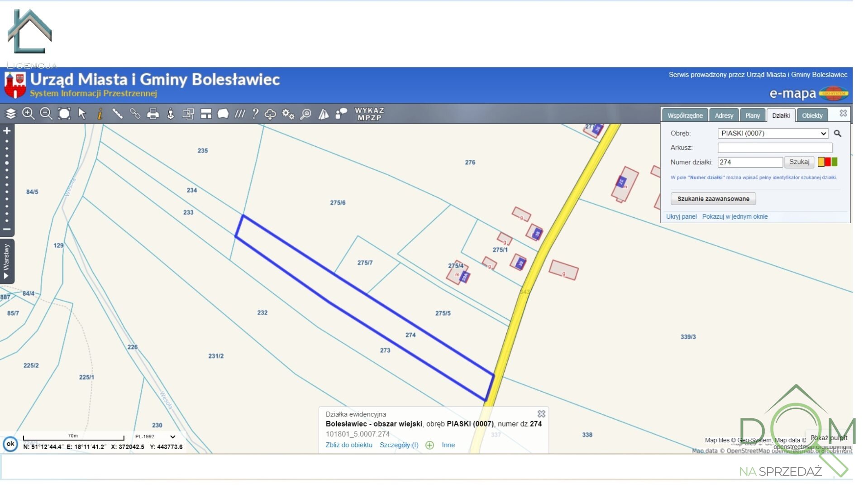Switch to the Adresy tab
The height and width of the screenshot is (489, 868).
tap(724, 115)
